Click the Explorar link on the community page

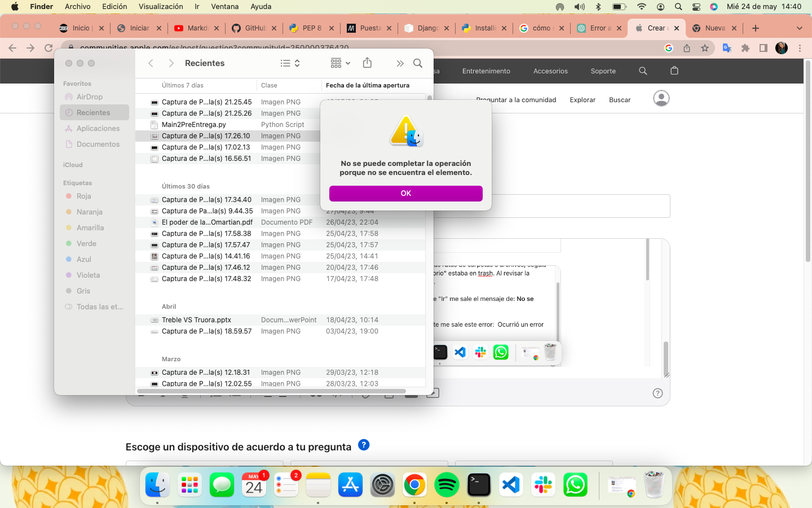(x=582, y=100)
